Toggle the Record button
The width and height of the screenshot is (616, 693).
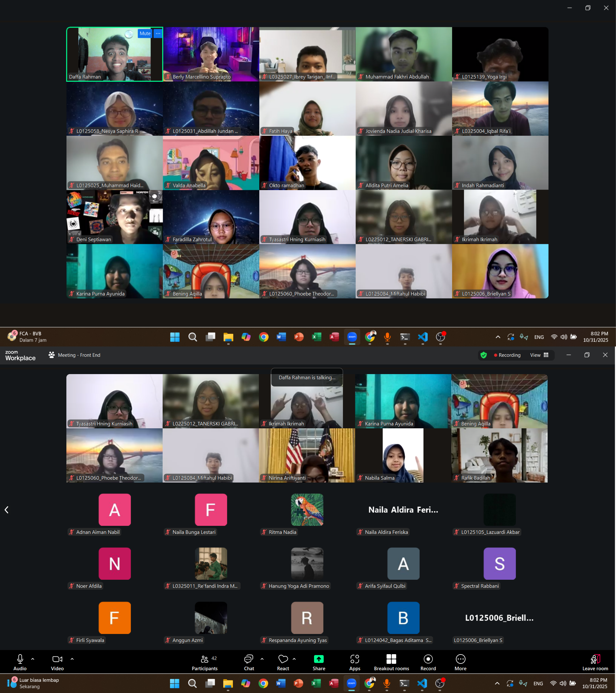coord(428,659)
